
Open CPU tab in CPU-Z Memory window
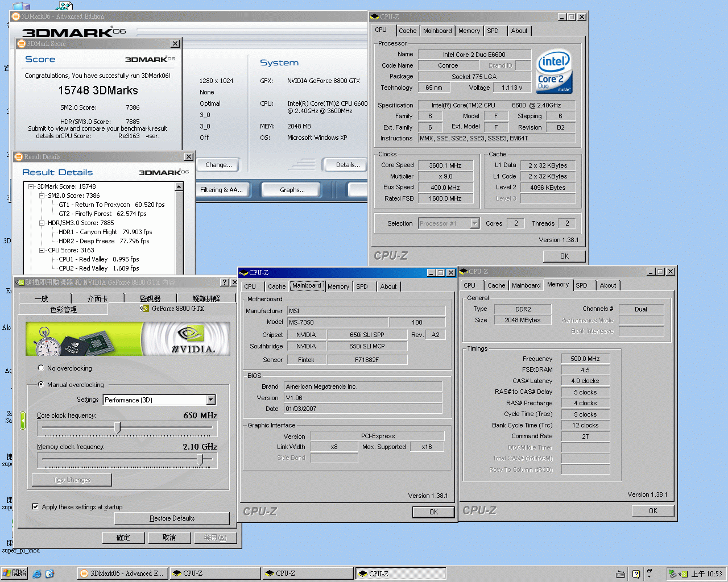point(470,286)
